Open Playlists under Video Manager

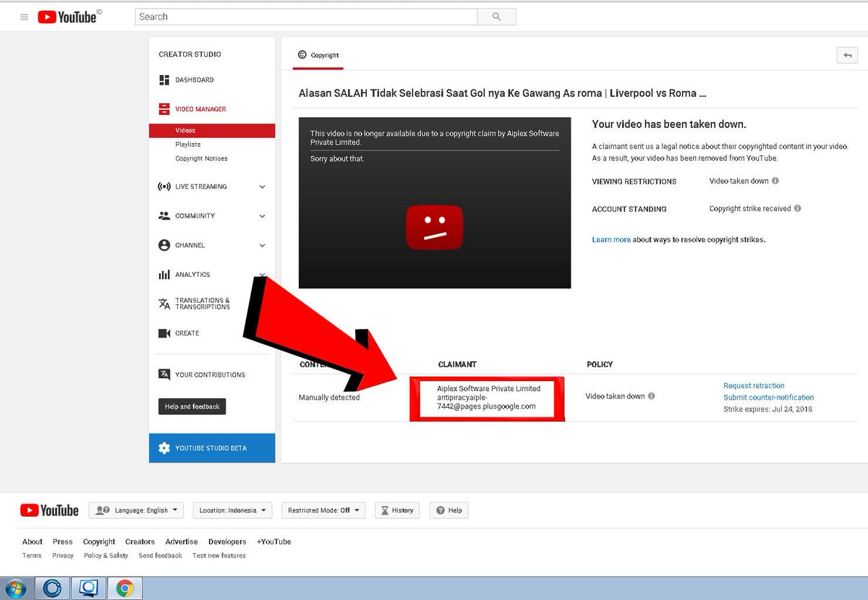[188, 145]
